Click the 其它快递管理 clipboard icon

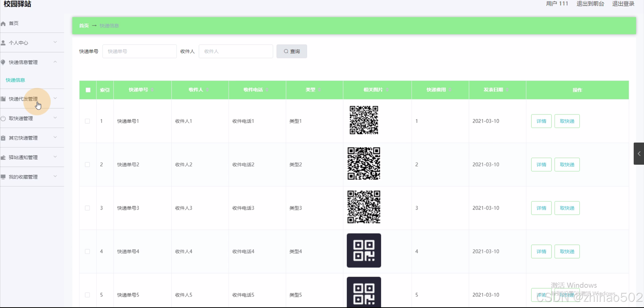[3, 138]
